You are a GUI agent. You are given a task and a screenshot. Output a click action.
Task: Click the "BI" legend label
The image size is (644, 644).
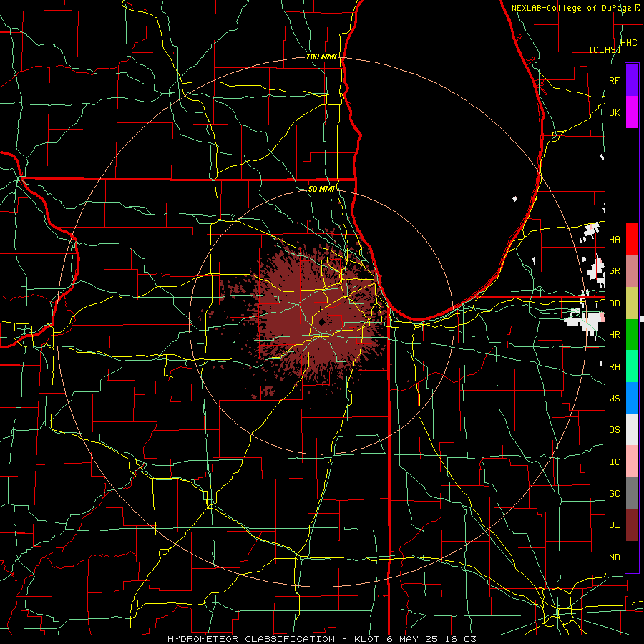pyautogui.click(x=614, y=525)
